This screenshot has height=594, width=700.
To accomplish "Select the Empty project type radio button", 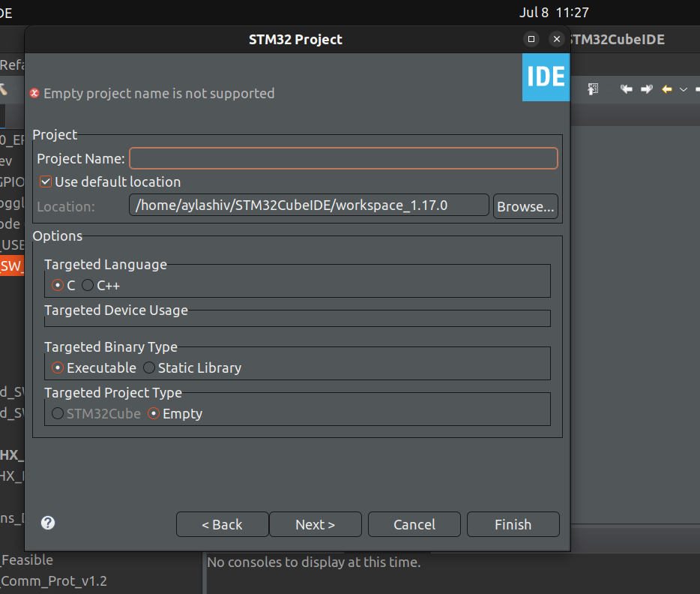I will [x=154, y=413].
